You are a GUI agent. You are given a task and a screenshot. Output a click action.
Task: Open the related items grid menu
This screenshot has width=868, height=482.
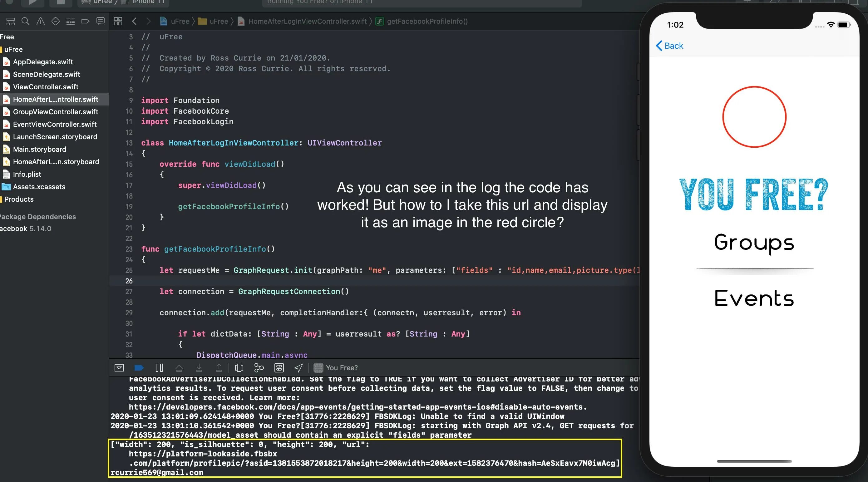118,21
